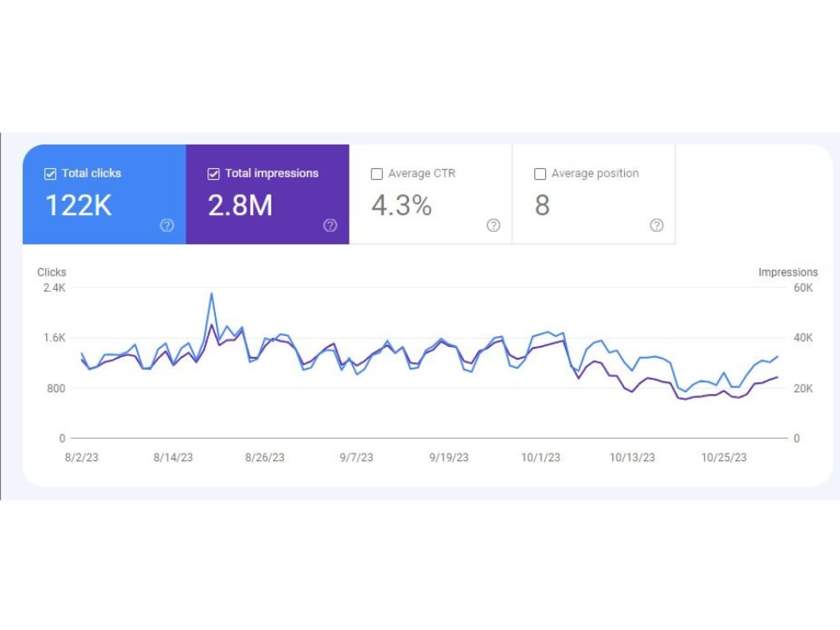This screenshot has width=840, height=630.
Task: Click the 40K impressions axis label
Action: click(x=803, y=338)
